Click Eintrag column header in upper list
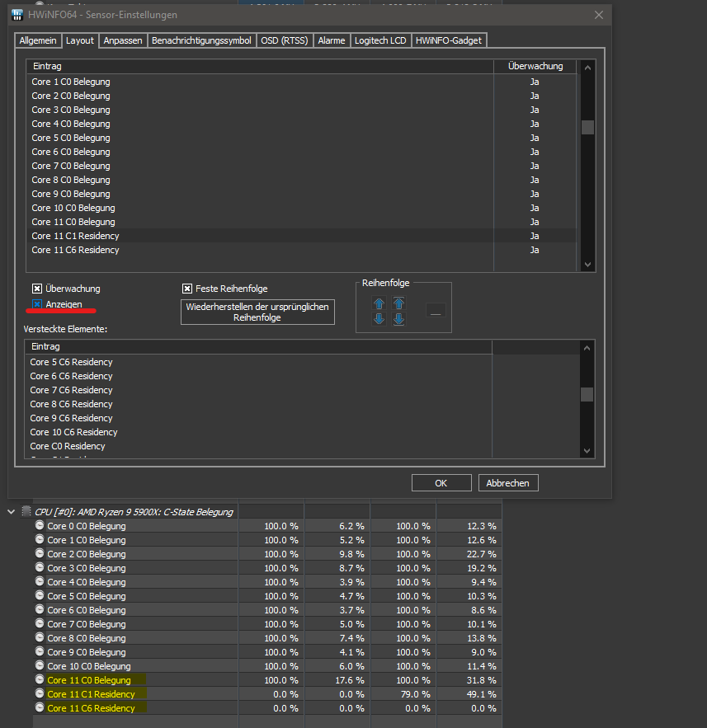 pos(260,67)
